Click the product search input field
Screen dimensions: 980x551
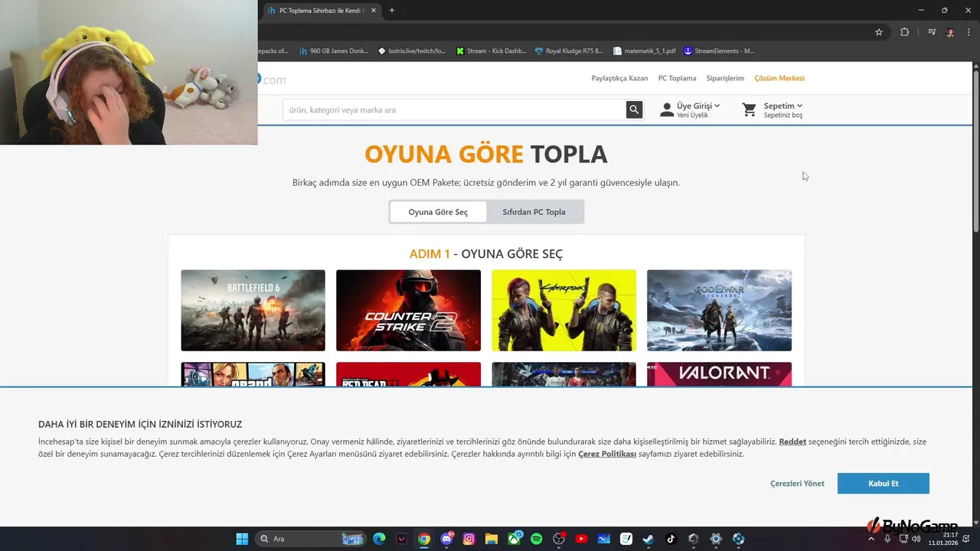point(454,110)
